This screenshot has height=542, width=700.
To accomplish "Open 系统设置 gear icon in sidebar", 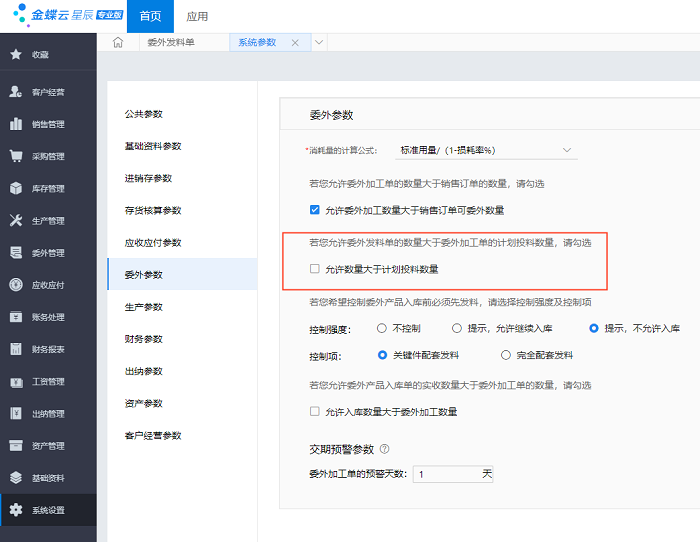I will 16,510.
